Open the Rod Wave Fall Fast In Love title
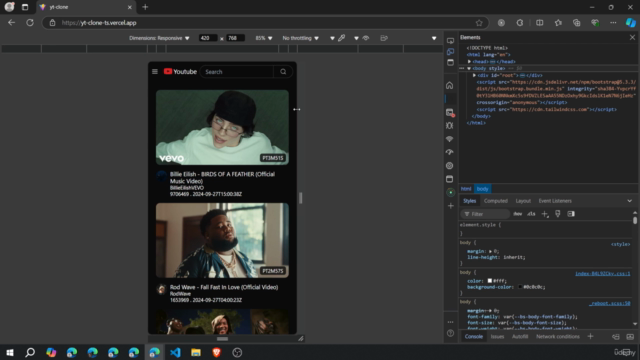Image resolution: width=640 pixels, height=360 pixels. click(224, 287)
